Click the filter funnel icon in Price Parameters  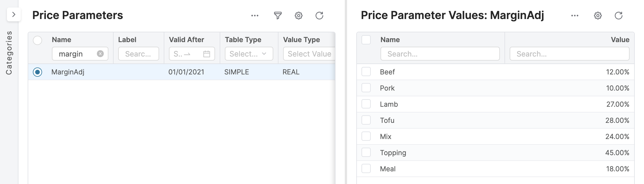click(x=278, y=16)
